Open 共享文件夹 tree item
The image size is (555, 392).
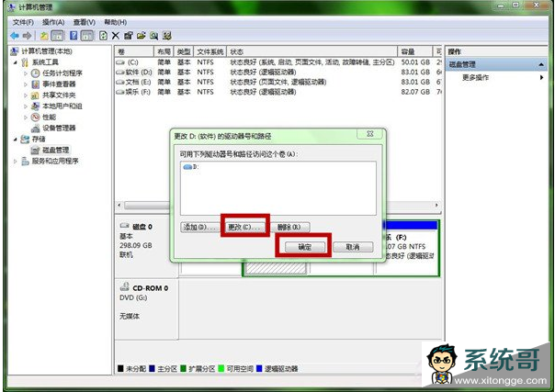pyautogui.click(x=59, y=95)
